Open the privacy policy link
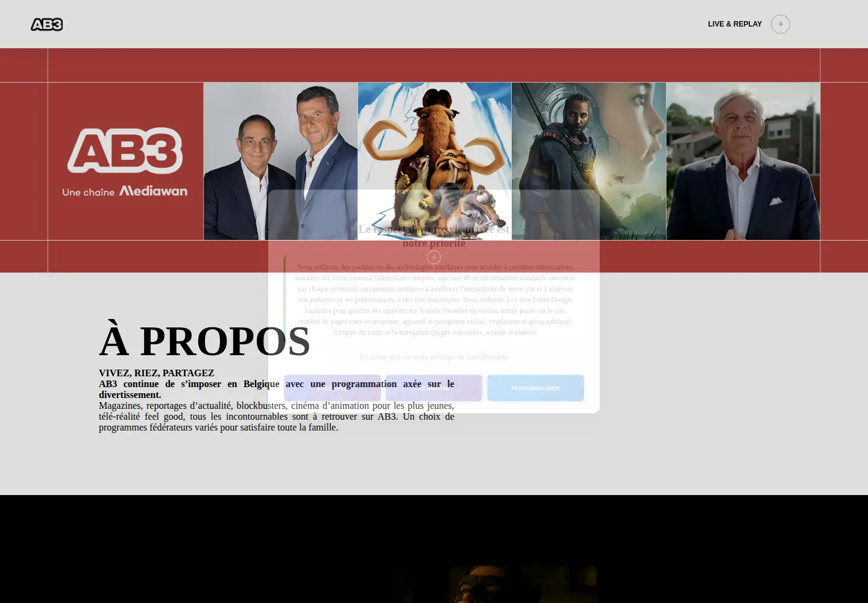 (434, 357)
